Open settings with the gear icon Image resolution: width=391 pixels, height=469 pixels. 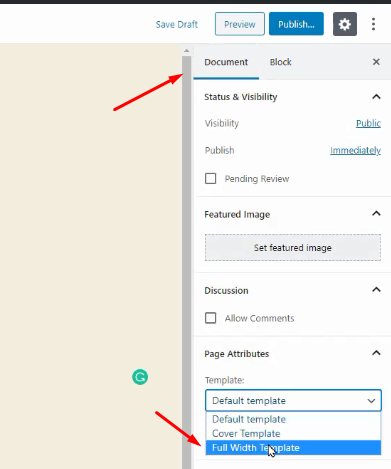click(x=345, y=24)
